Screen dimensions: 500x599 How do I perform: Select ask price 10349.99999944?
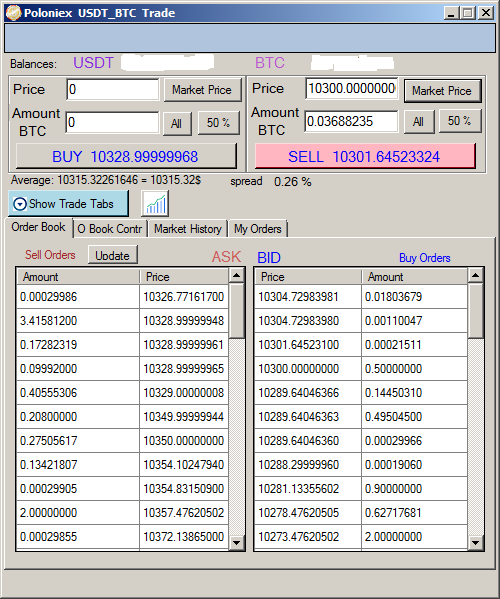(184, 417)
